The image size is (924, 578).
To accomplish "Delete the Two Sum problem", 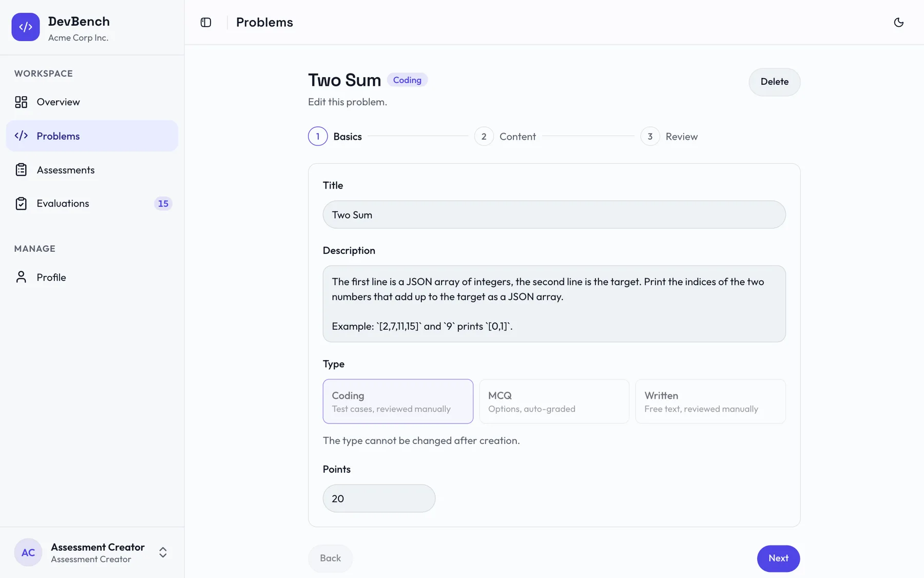I will [774, 82].
